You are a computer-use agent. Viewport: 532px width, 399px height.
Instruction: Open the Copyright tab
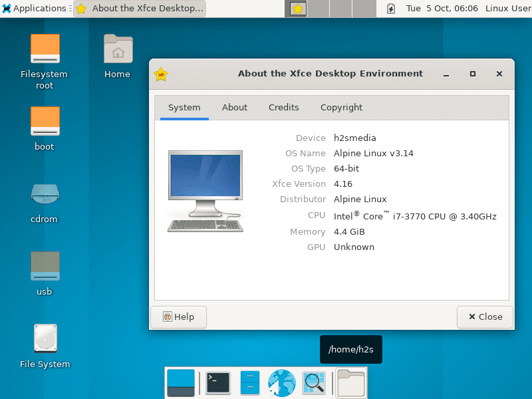point(341,107)
